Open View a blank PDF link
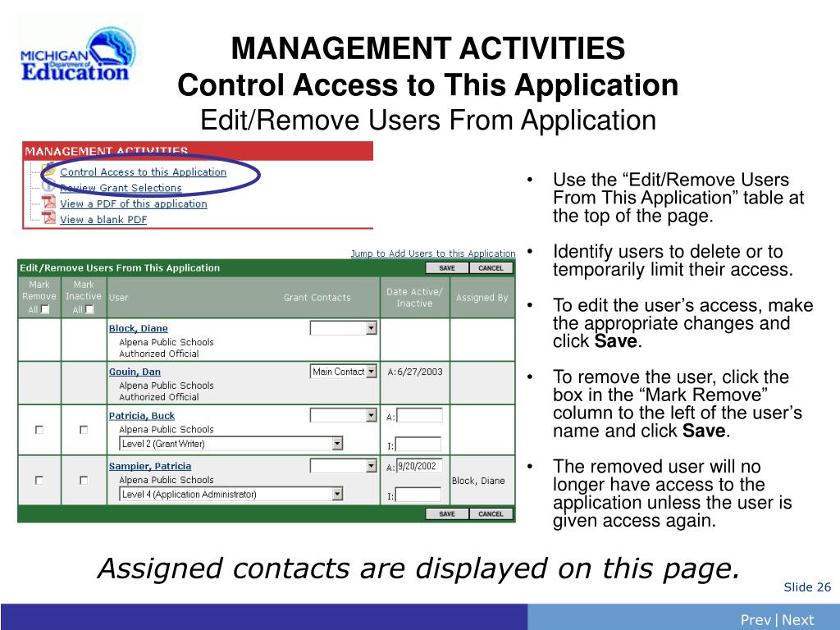 103,220
